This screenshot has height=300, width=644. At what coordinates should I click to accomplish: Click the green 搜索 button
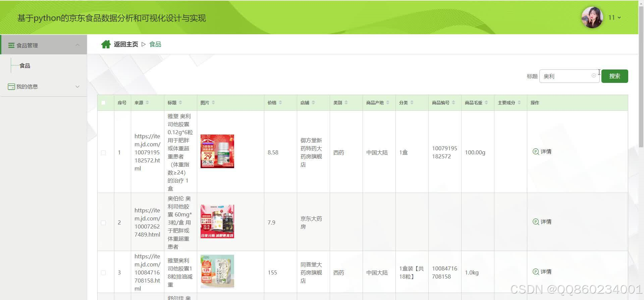pyautogui.click(x=614, y=76)
